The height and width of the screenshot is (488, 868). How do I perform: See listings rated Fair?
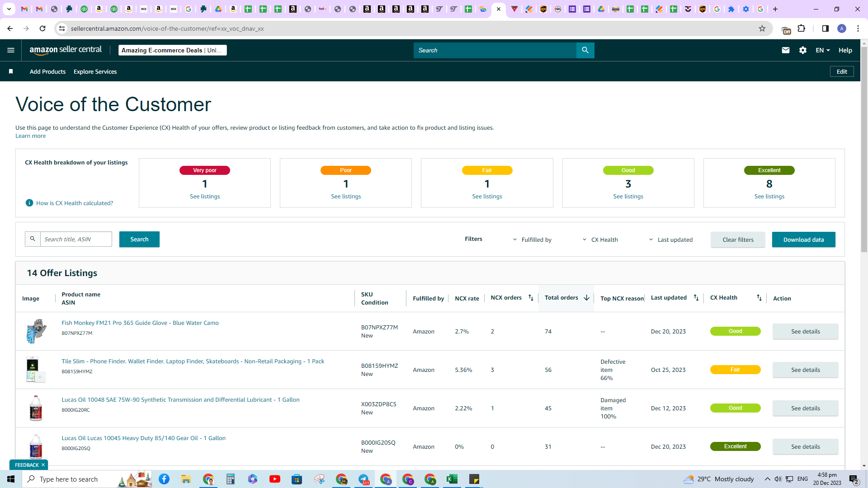click(x=487, y=196)
